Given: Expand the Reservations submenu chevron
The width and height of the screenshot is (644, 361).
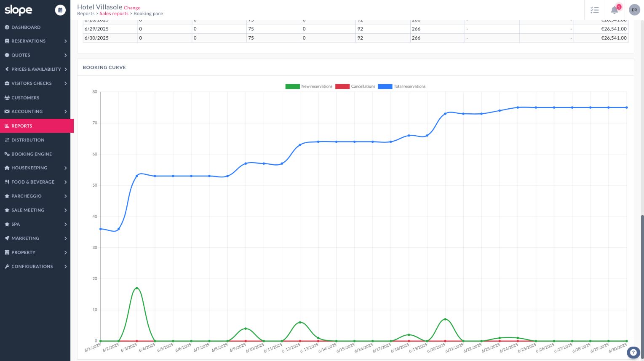Looking at the screenshot, I should 66,41.
